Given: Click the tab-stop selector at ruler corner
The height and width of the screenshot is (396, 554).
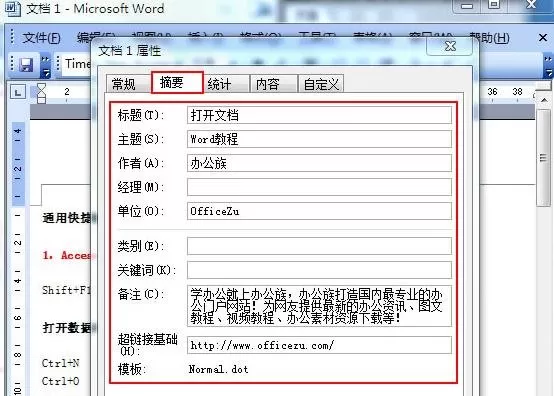Looking at the screenshot, I should click(18, 93).
